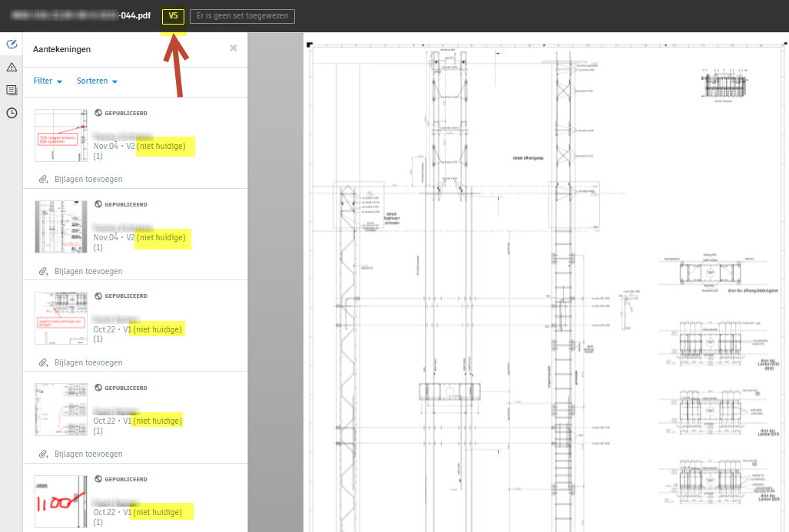This screenshot has width=789, height=532.
Task: Close the Aantekeningen panel
Action: [234, 48]
